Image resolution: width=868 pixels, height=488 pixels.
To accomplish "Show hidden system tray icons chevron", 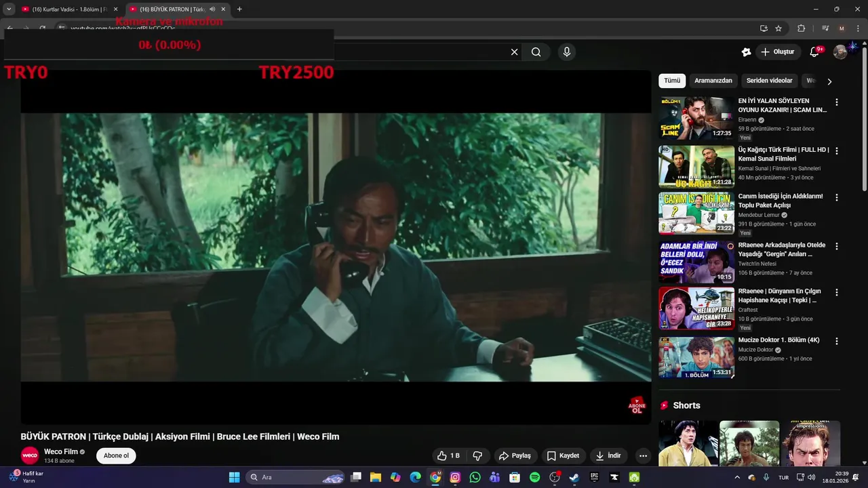I will pos(737,477).
